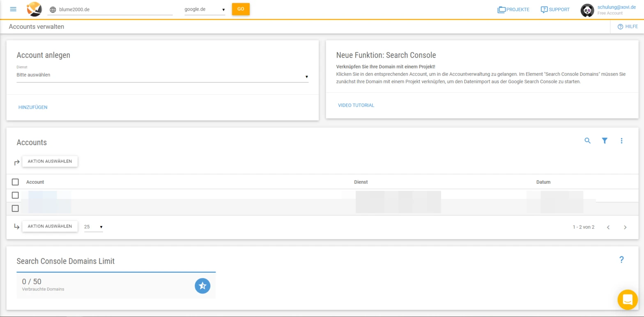Open the schulung@xovi.de account menu

(x=616, y=7)
